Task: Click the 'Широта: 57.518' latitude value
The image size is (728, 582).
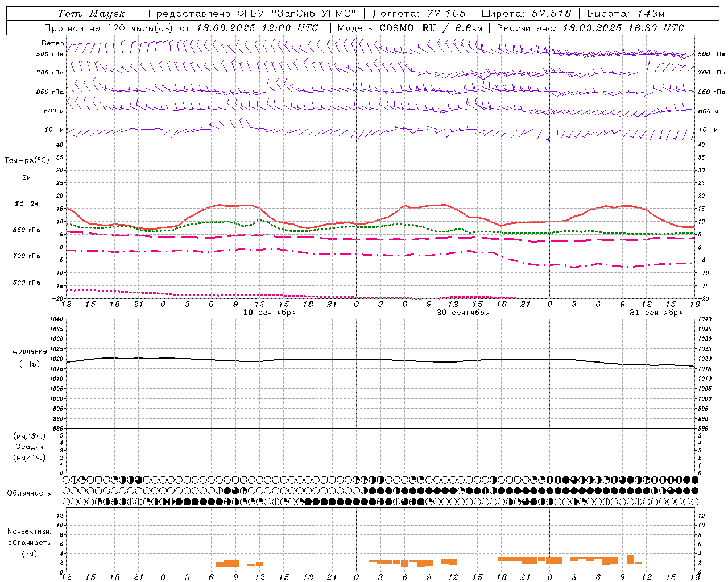Action: (526, 14)
